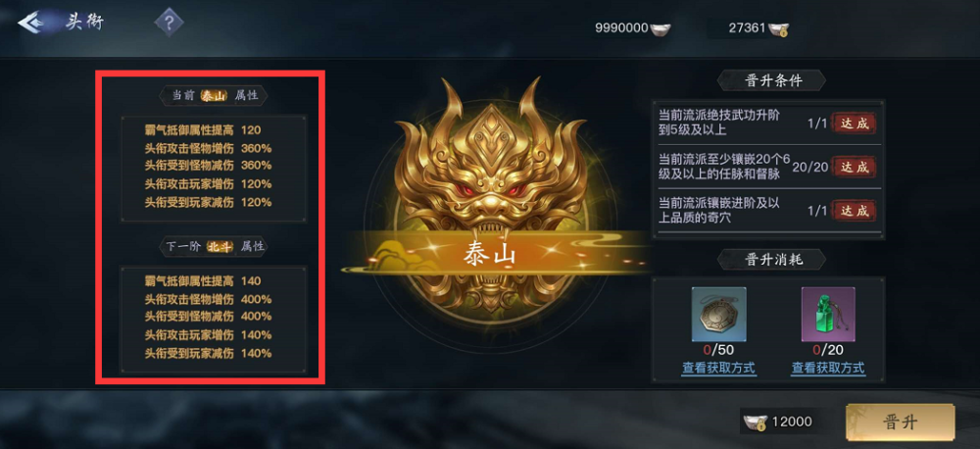Tap the 晋升条件 section header
980x449 pixels.
[772, 80]
